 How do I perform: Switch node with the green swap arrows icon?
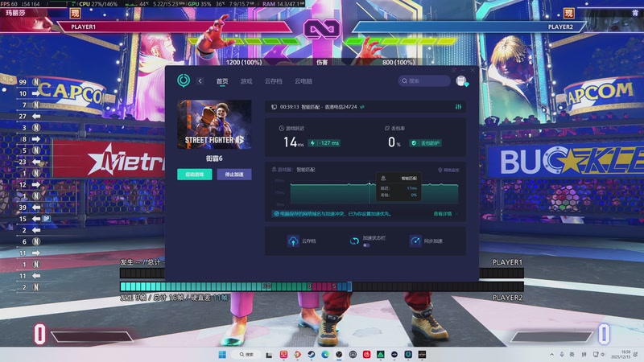coord(362,107)
